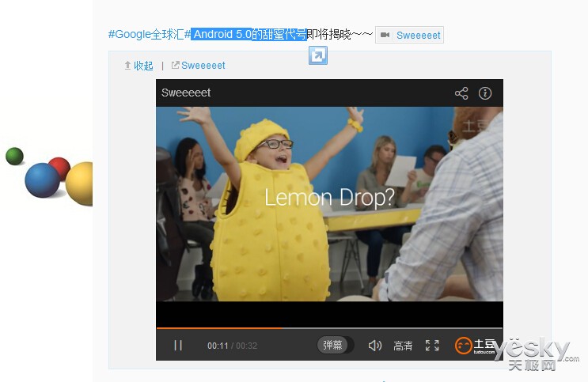Click the external-link icon before Sweeeeet
The height and width of the screenshot is (382, 588).
click(175, 65)
